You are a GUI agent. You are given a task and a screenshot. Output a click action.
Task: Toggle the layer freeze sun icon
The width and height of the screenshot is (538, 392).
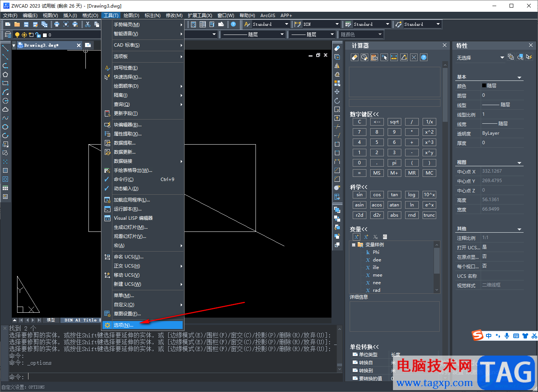24,35
